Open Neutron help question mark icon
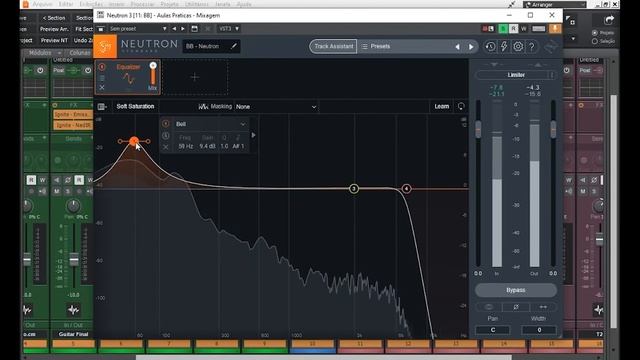The image size is (640, 360). 532,47
